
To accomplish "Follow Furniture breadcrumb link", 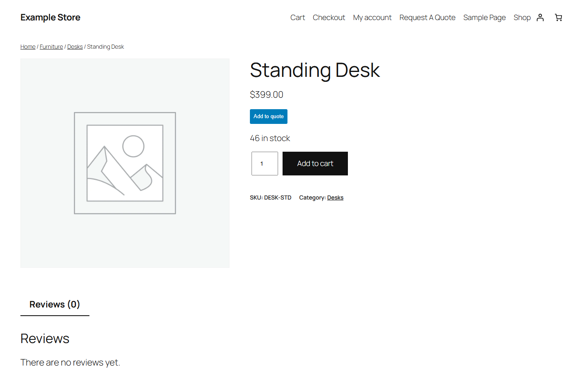I will coord(51,47).
